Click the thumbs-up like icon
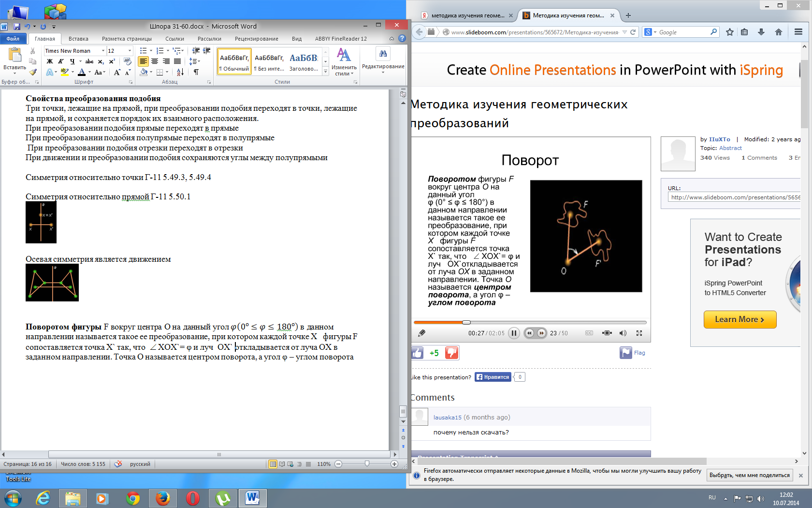 417,353
